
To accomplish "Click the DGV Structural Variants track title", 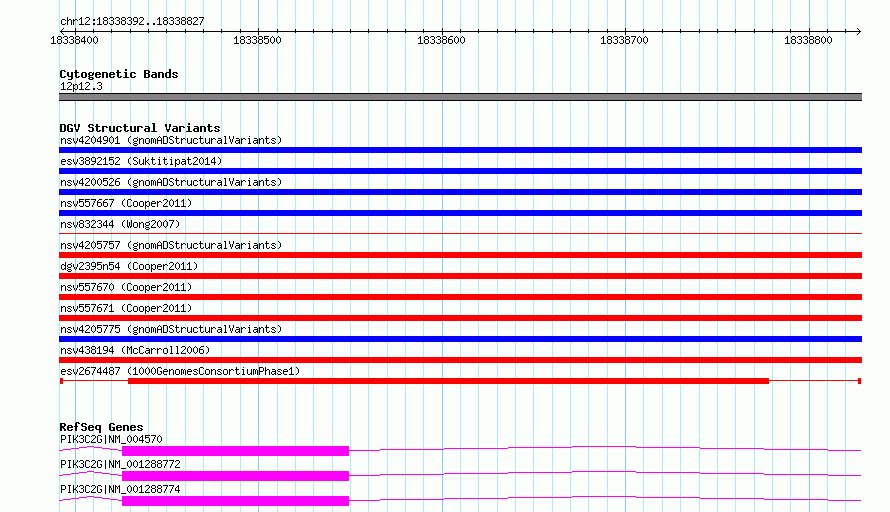I will point(140,128).
